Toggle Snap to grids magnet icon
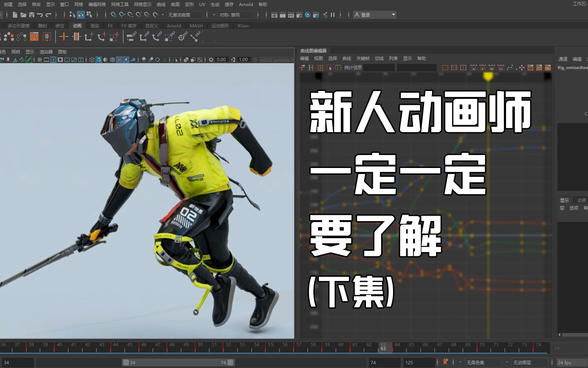 114,15
